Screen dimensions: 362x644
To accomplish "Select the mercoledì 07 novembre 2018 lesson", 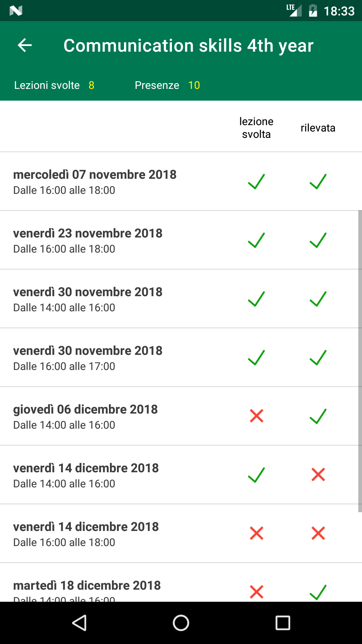I will click(95, 181).
